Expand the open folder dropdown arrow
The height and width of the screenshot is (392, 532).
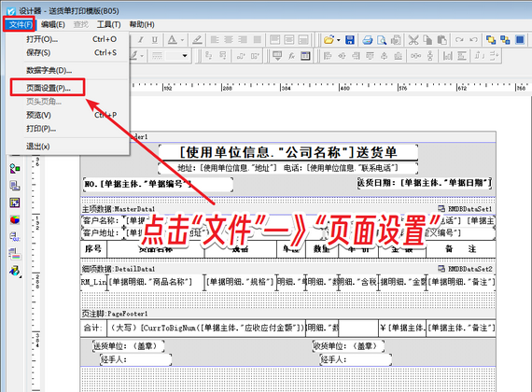pyautogui.click(x=338, y=40)
